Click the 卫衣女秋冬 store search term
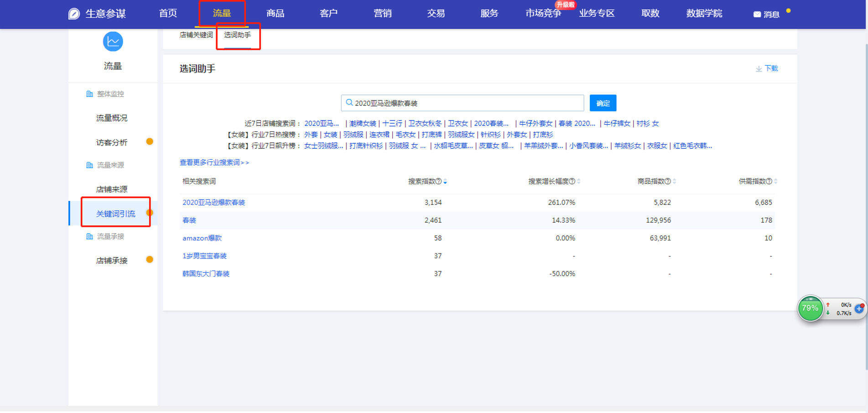Viewport: 868px width, 413px height. pyautogui.click(x=425, y=123)
